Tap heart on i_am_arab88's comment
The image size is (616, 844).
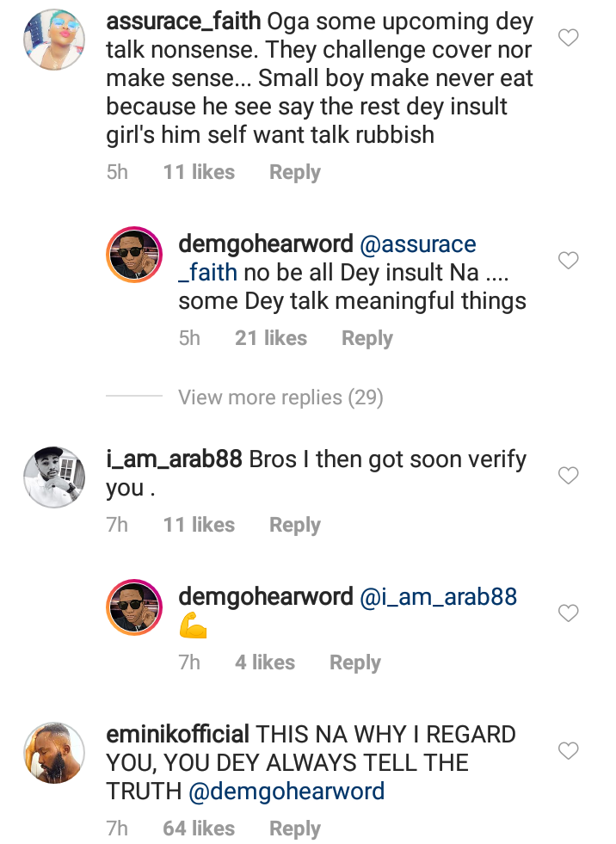click(569, 476)
